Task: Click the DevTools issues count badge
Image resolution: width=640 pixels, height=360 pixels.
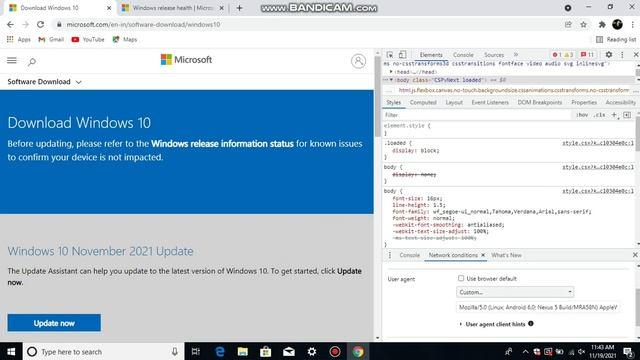Action: [587, 55]
